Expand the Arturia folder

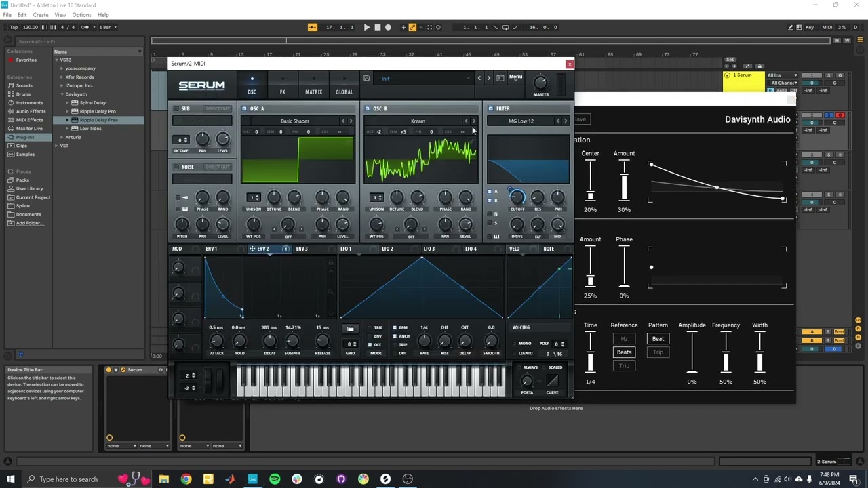pyautogui.click(x=62, y=137)
